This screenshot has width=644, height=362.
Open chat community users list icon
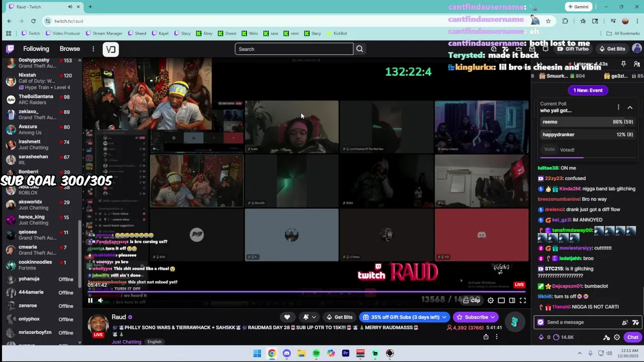coord(636,64)
